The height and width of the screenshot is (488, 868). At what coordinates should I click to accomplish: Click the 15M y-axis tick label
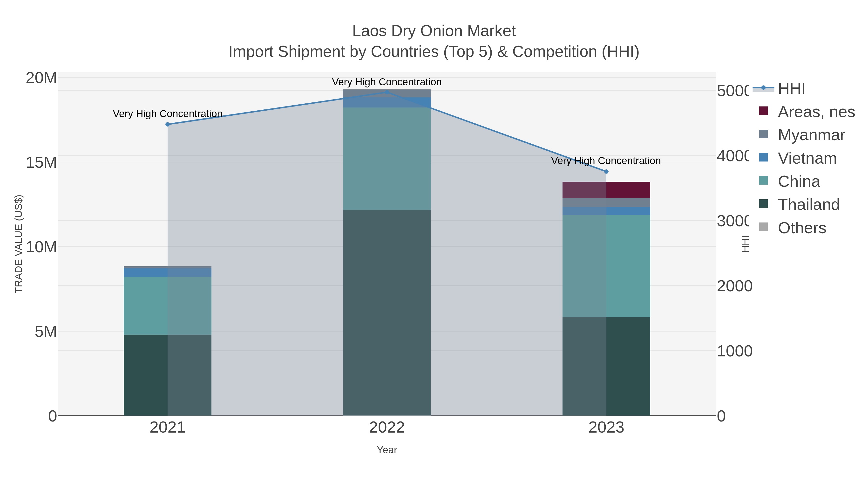(41, 162)
